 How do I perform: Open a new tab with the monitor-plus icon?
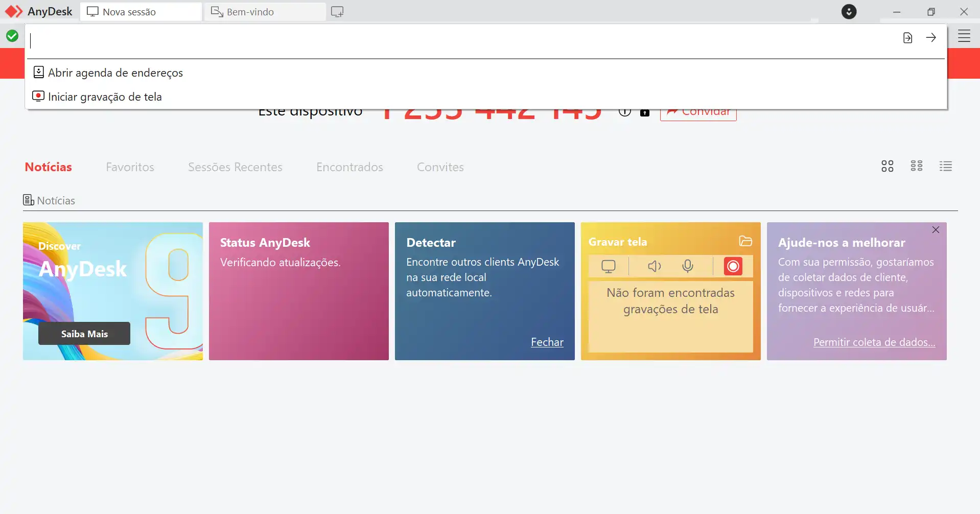[337, 12]
